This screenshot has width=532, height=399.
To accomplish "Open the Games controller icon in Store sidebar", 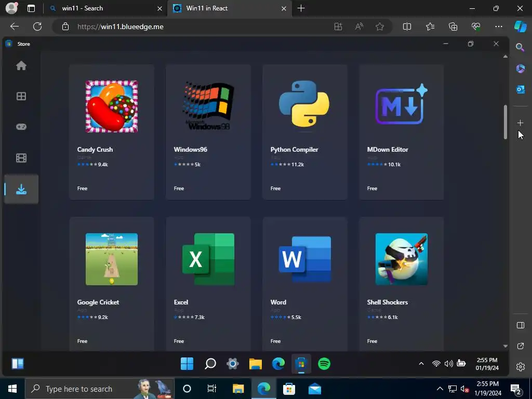I will 21,127.
